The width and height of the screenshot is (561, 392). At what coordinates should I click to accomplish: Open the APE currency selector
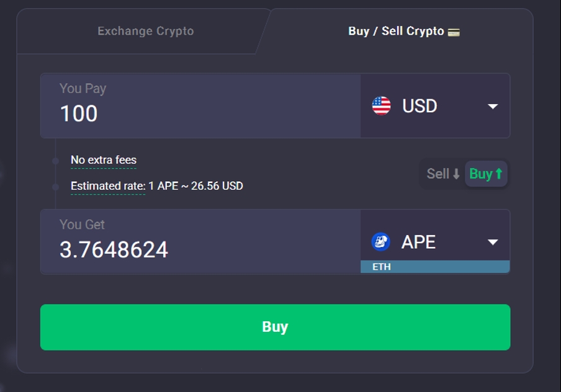[x=435, y=235]
